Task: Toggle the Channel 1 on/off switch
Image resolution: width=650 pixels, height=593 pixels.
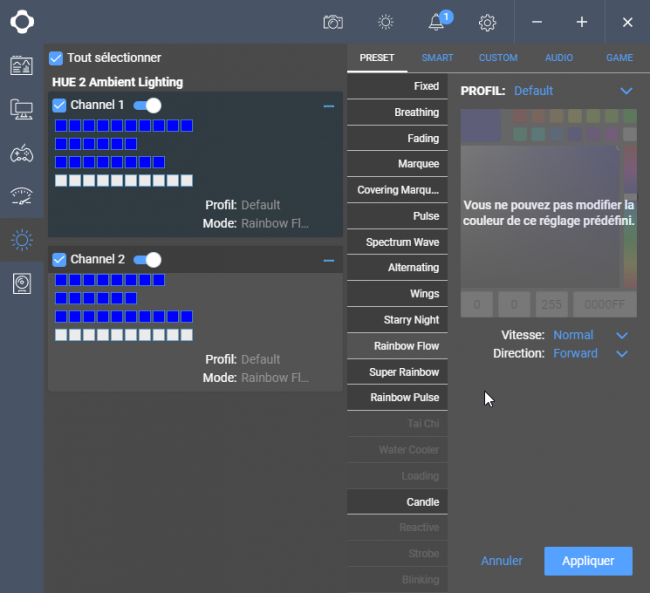Action: pyautogui.click(x=148, y=105)
